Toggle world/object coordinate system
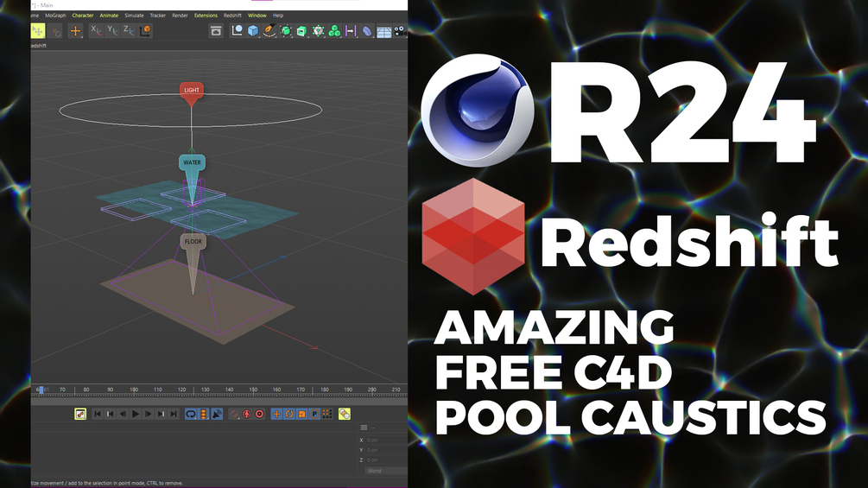868x488 pixels. [x=145, y=30]
